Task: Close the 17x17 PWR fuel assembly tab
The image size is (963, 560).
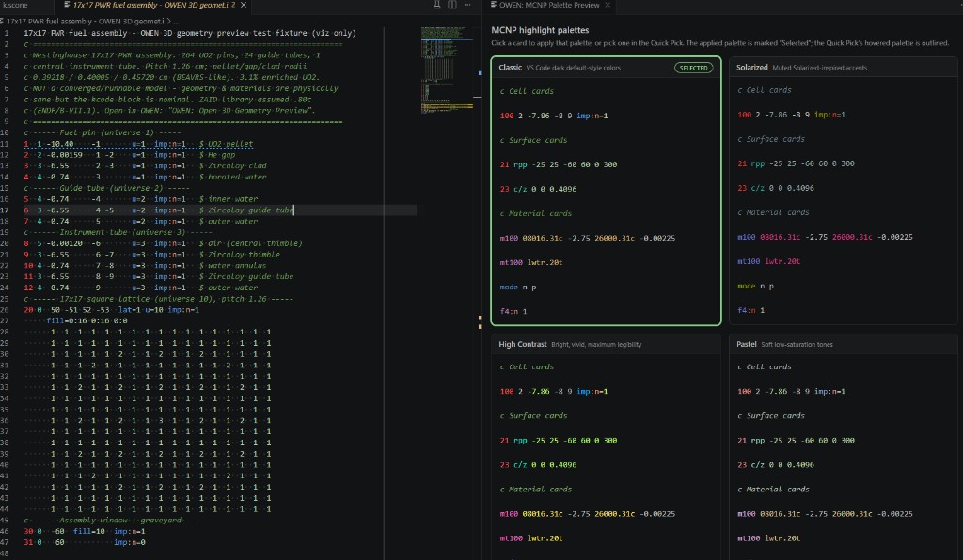Action: 244,5
